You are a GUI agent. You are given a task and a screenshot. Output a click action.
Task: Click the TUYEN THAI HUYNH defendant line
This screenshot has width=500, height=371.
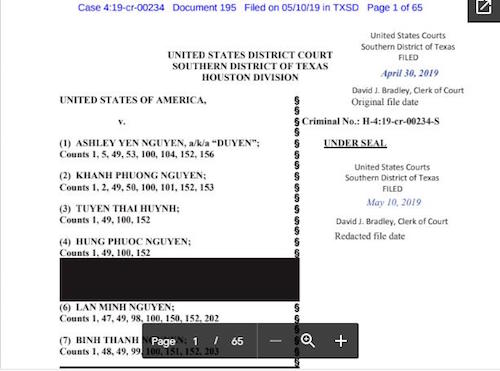pyautogui.click(x=120, y=209)
